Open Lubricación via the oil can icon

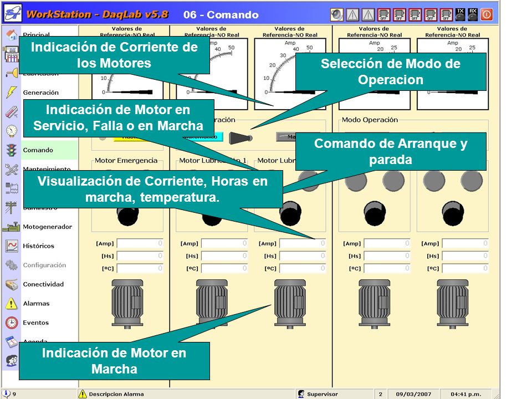coord(12,73)
